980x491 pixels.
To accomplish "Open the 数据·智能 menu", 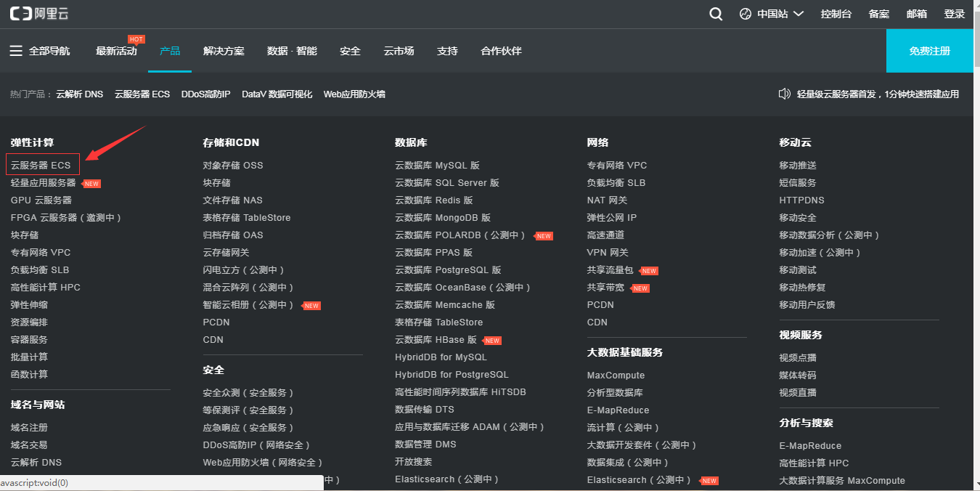I will [x=292, y=51].
